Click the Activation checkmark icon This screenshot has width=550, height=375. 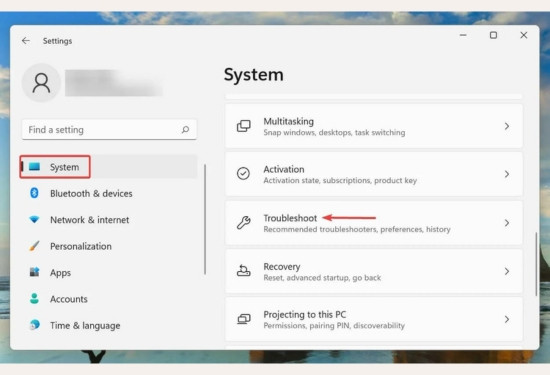243,174
